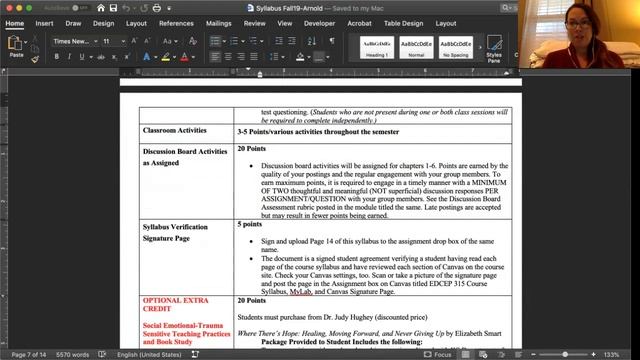This screenshot has height=360, width=640.
Task: Open the Styles Pane
Action: click(x=494, y=48)
